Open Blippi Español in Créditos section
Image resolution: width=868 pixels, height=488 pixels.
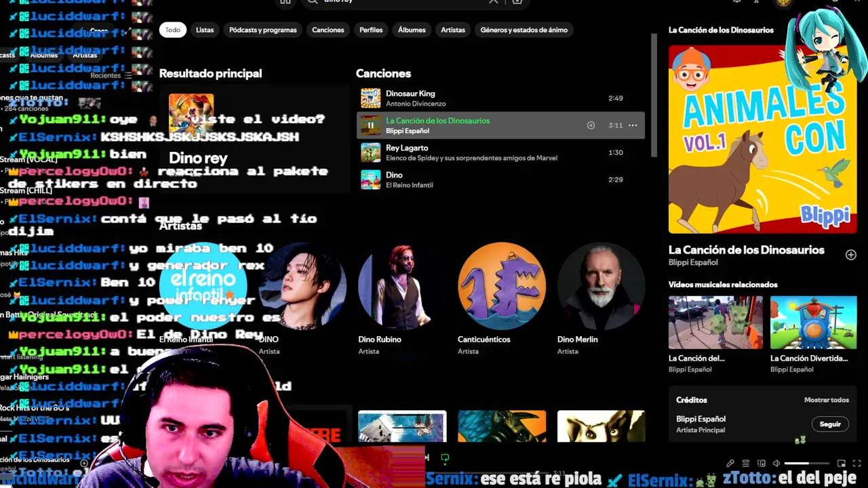pos(701,419)
